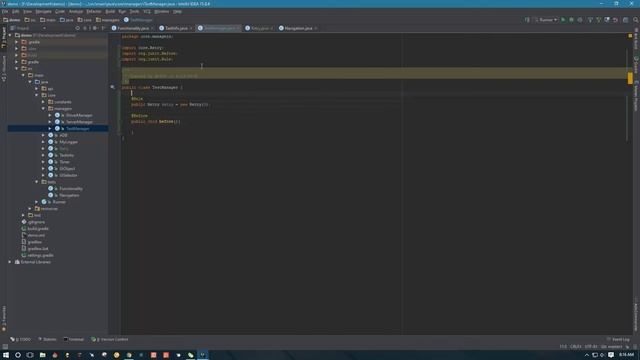Open the Search Everywhere magnifier icon
This screenshot has width=640, height=360.
click(636, 20)
